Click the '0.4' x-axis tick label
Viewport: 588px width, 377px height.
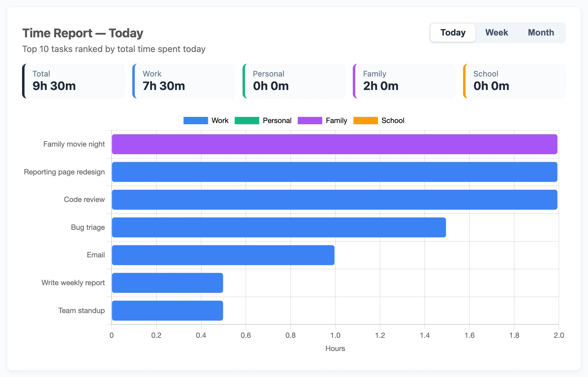(201, 335)
